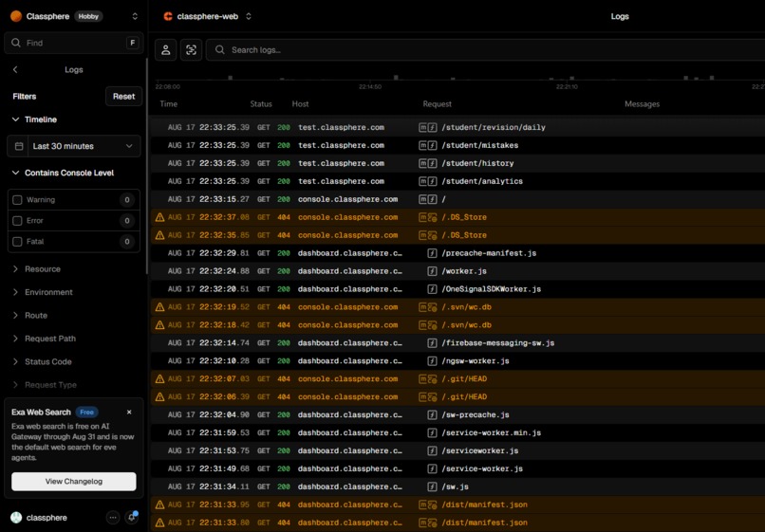The image size is (765, 532).
Task: Open the classphere-web project switcher chevrons
Action: pos(249,16)
